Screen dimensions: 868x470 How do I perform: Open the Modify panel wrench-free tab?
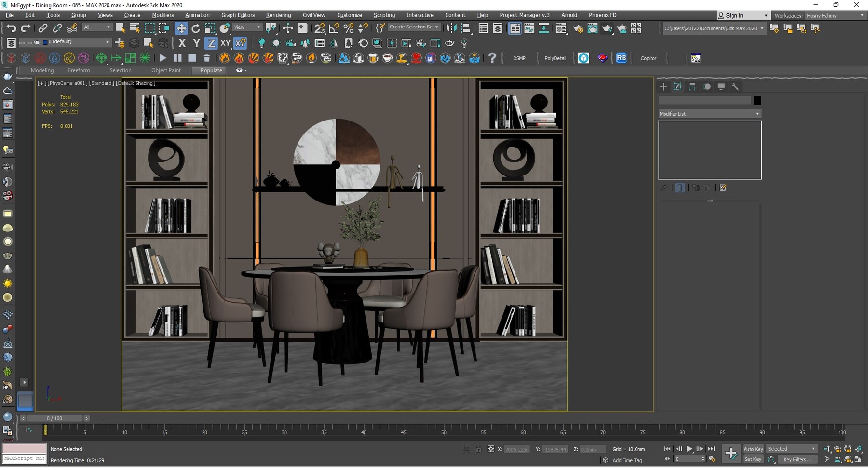678,87
